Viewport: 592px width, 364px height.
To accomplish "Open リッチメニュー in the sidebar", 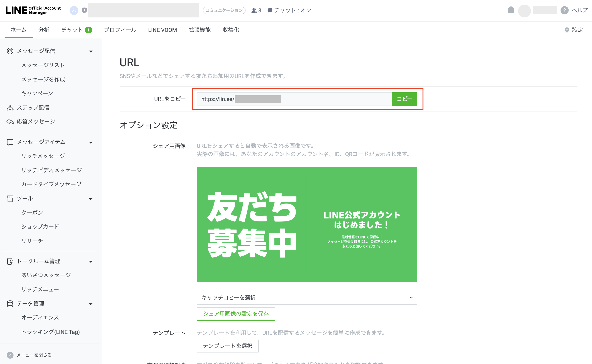I will [x=40, y=289].
